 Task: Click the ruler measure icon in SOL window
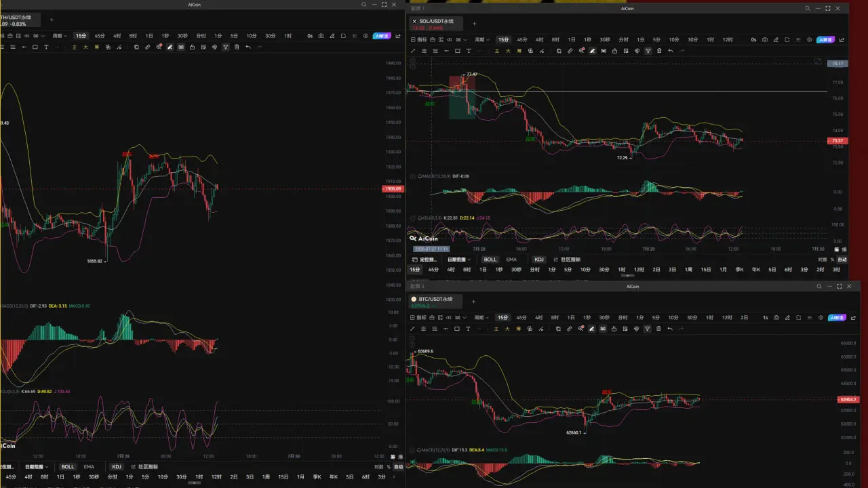(570, 50)
